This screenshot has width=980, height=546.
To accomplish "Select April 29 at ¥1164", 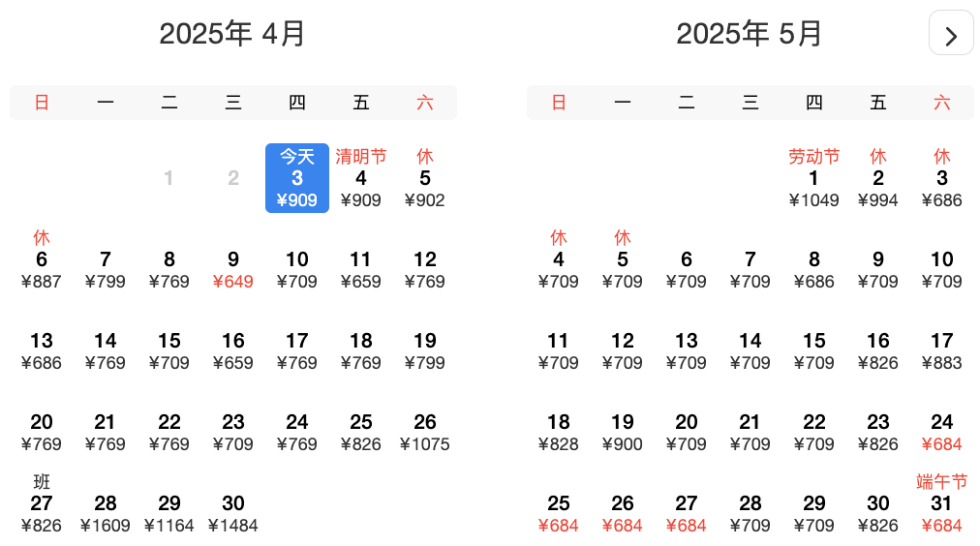I will 169,513.
